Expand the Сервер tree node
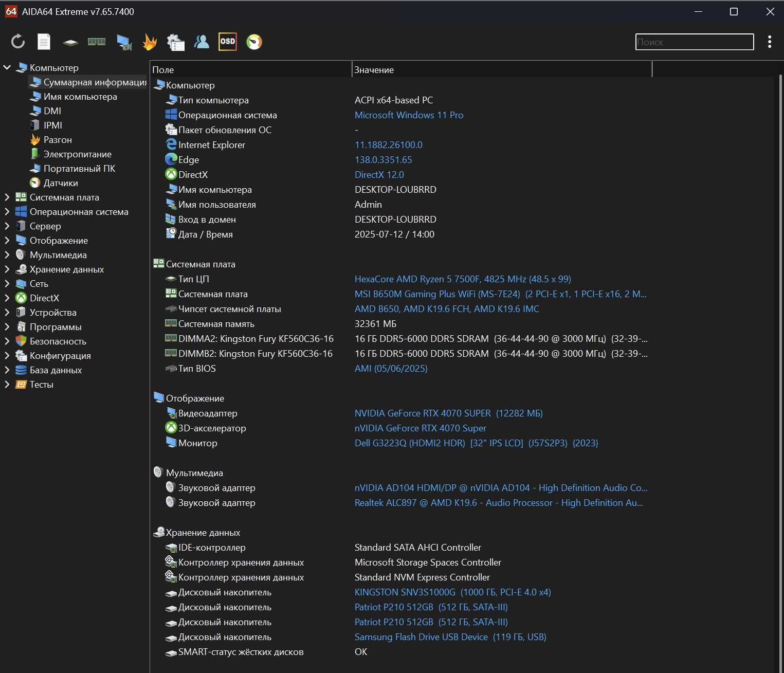Image resolution: width=784 pixels, height=673 pixels. 7,226
